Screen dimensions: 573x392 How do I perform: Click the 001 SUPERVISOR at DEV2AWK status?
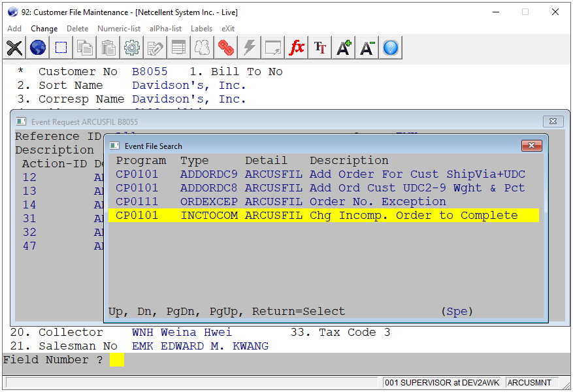tap(442, 382)
